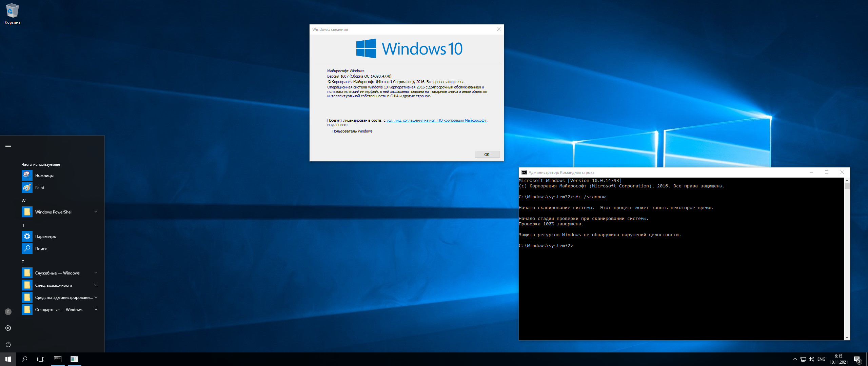Click Command Prompt scrollbar down arrow
Screen dimensions: 868x366
pos(847,337)
